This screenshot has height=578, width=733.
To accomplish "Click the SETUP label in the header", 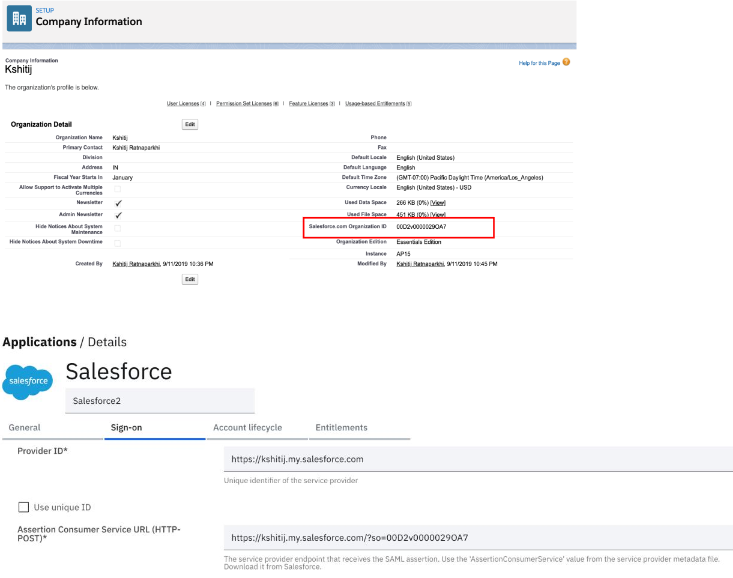I will 45,10.
